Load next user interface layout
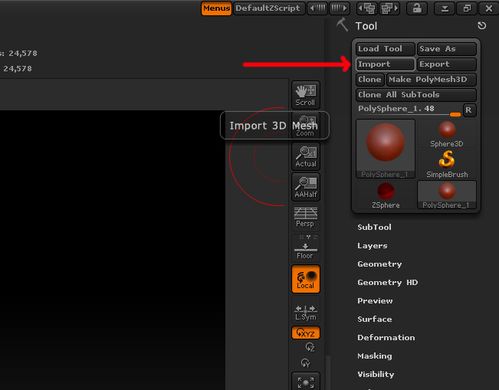Screen dimensions: 499x390 click(x=339, y=8)
